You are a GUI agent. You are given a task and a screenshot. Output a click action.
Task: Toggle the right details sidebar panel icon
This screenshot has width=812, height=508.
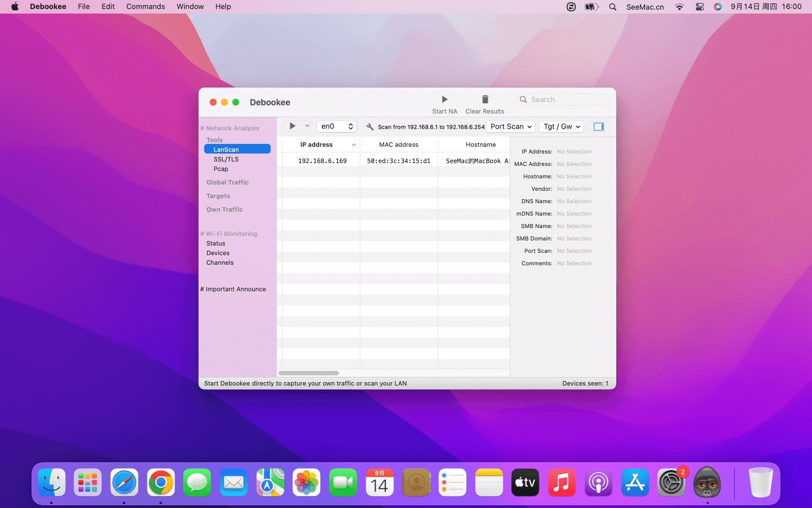click(599, 126)
